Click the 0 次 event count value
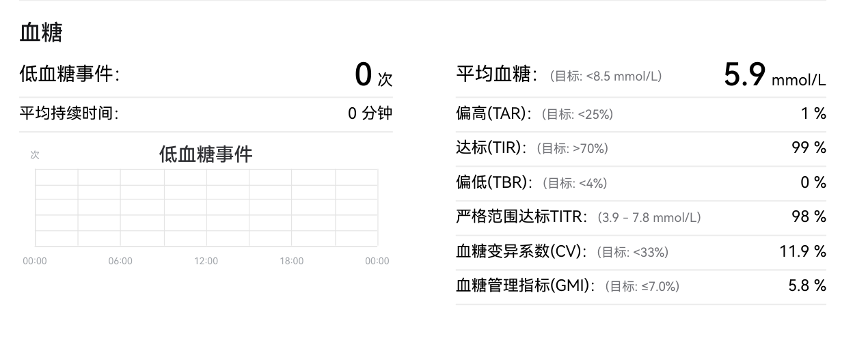The width and height of the screenshot is (868, 351). pyautogui.click(x=373, y=75)
